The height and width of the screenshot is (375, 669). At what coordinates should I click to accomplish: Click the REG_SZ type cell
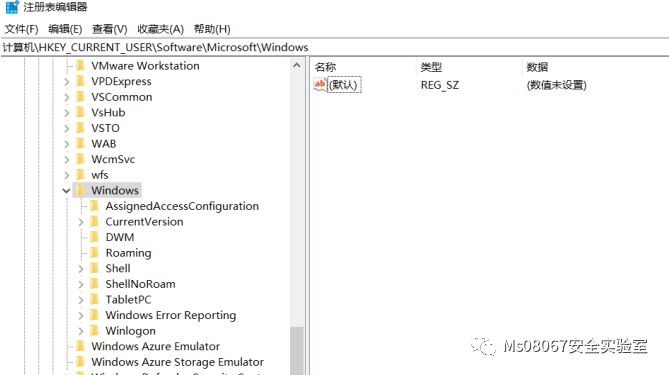click(439, 85)
